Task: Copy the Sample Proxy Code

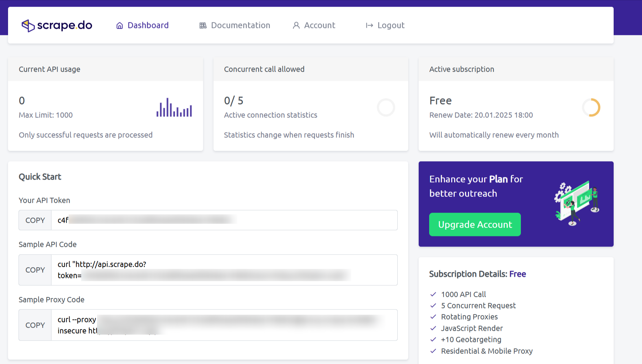Action: (35, 325)
